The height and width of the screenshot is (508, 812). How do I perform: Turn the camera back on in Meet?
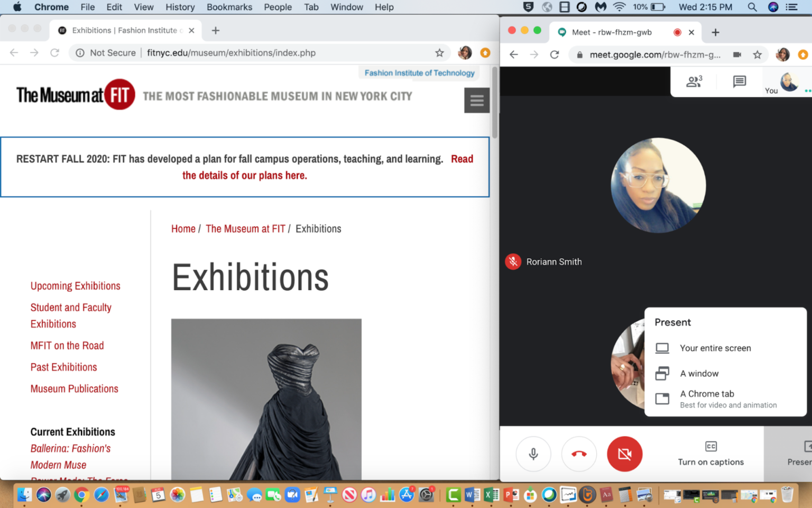[624, 454]
